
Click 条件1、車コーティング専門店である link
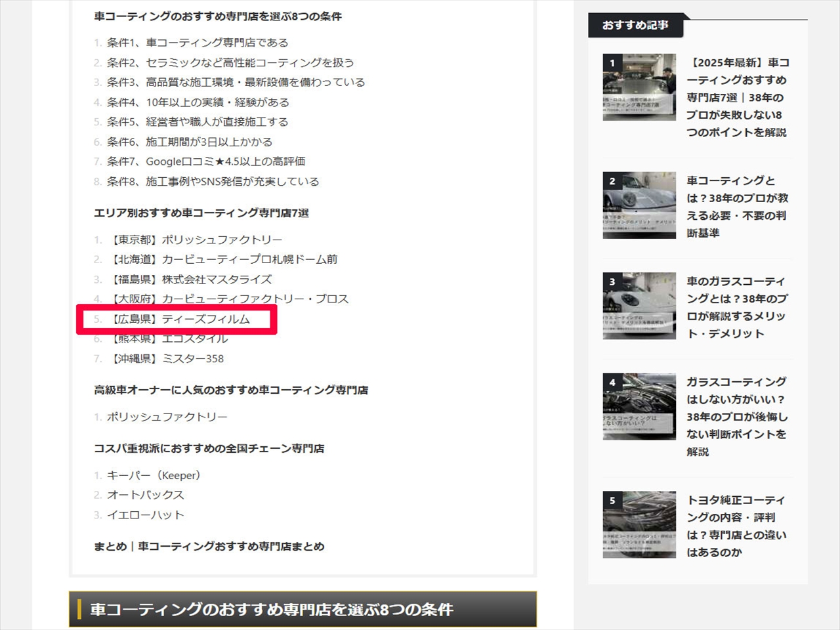coord(197,43)
